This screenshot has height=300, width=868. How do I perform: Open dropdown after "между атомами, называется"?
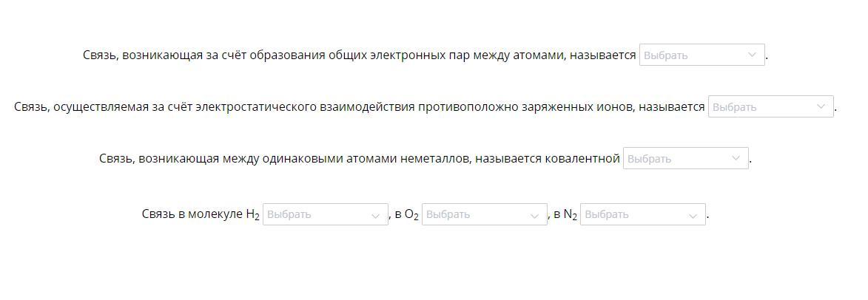tap(702, 55)
